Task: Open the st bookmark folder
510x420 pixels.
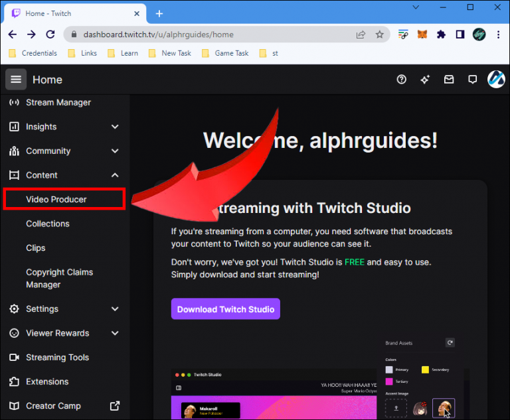Action: pos(269,53)
